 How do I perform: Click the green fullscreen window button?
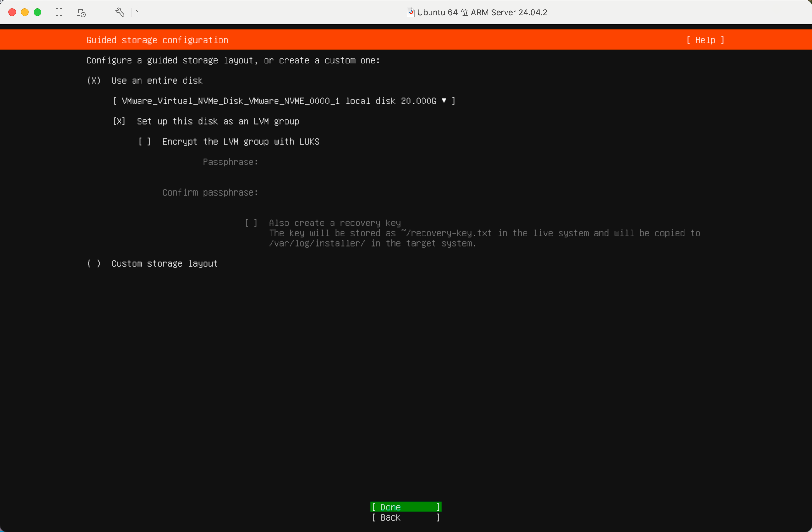click(37, 12)
